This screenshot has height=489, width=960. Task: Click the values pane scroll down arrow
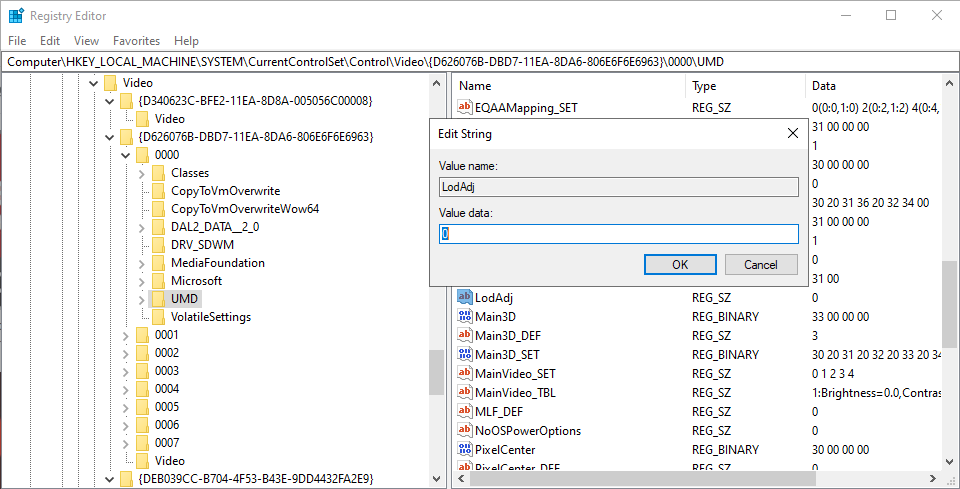[949, 463]
